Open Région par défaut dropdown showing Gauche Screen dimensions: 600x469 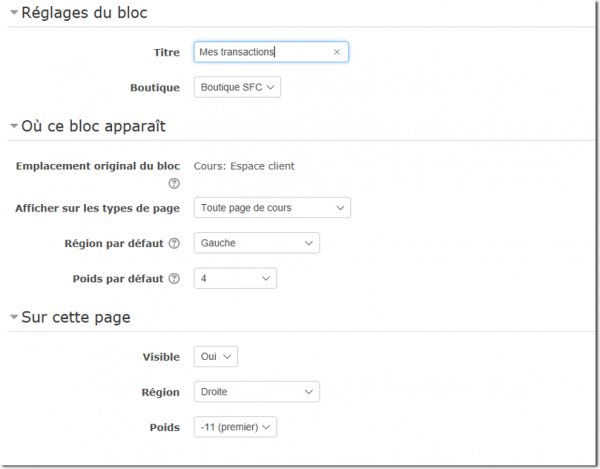(256, 243)
